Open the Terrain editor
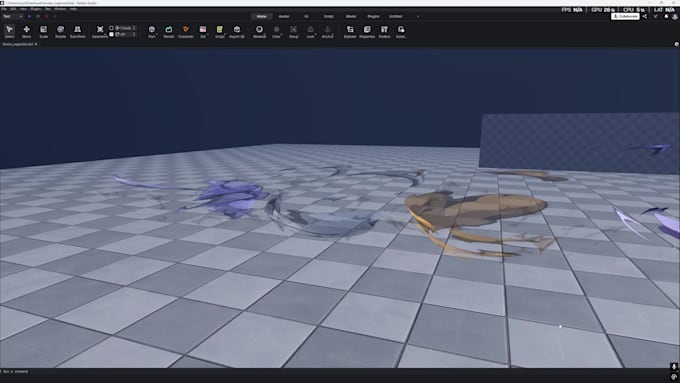Screen dimensions: 680x383 pos(169,31)
